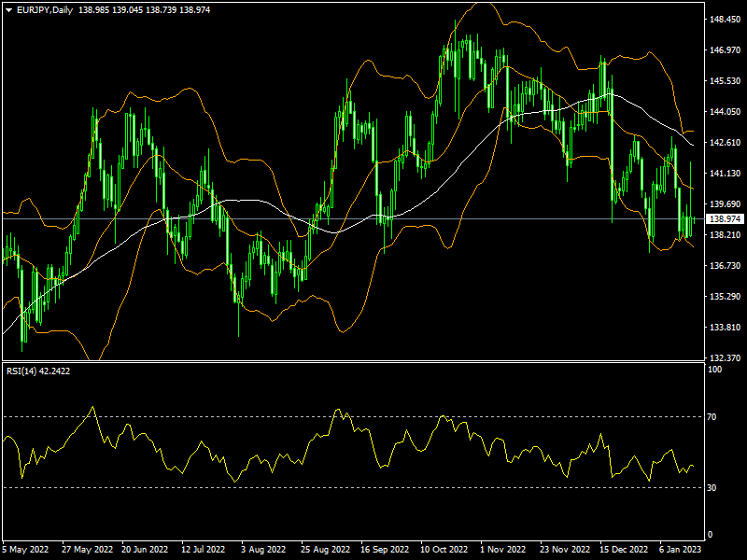Select the 148.450 price axis label
The height and width of the screenshot is (560, 747).
(726, 20)
